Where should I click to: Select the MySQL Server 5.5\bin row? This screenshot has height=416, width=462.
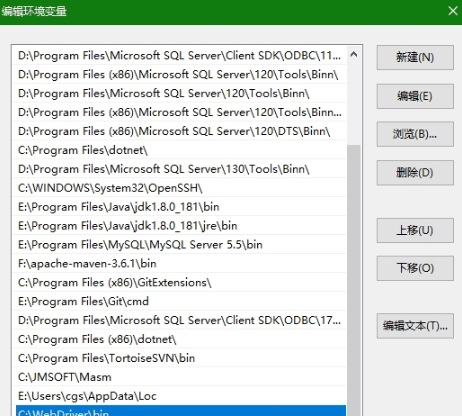[x=180, y=245]
